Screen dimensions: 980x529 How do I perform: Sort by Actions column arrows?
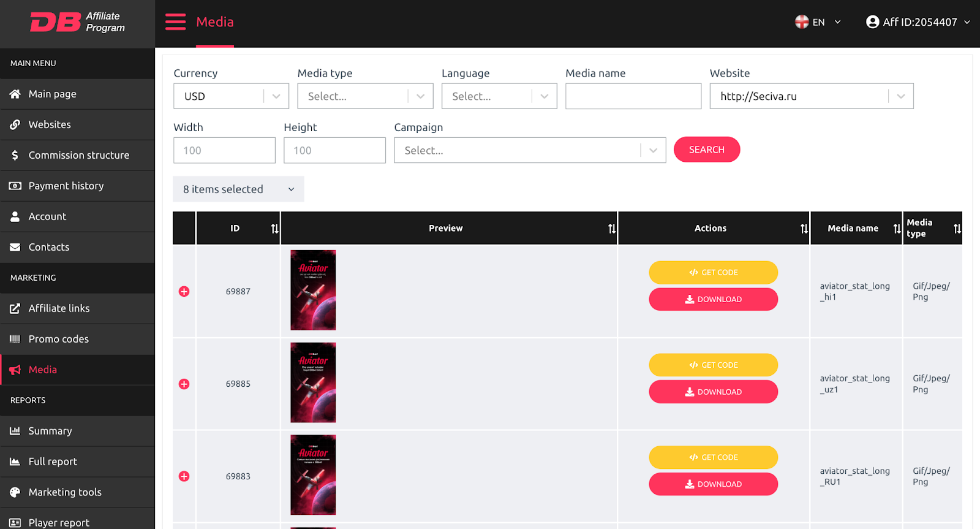pos(804,229)
